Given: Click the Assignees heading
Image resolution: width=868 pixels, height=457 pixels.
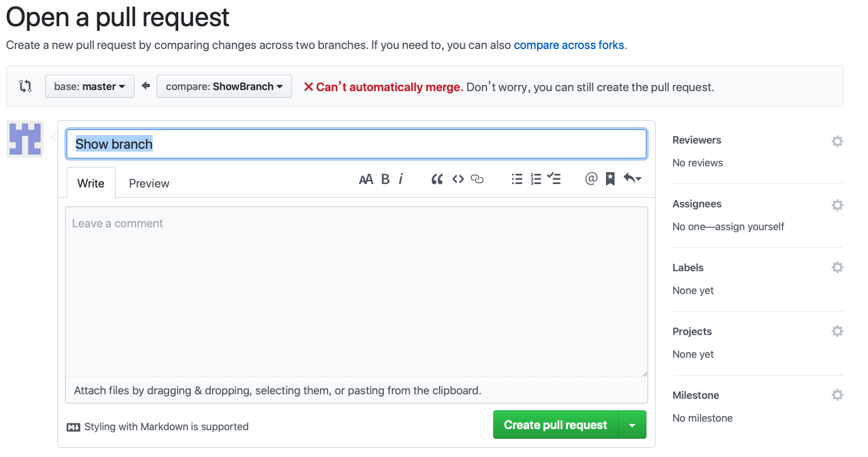Looking at the screenshot, I should [697, 204].
